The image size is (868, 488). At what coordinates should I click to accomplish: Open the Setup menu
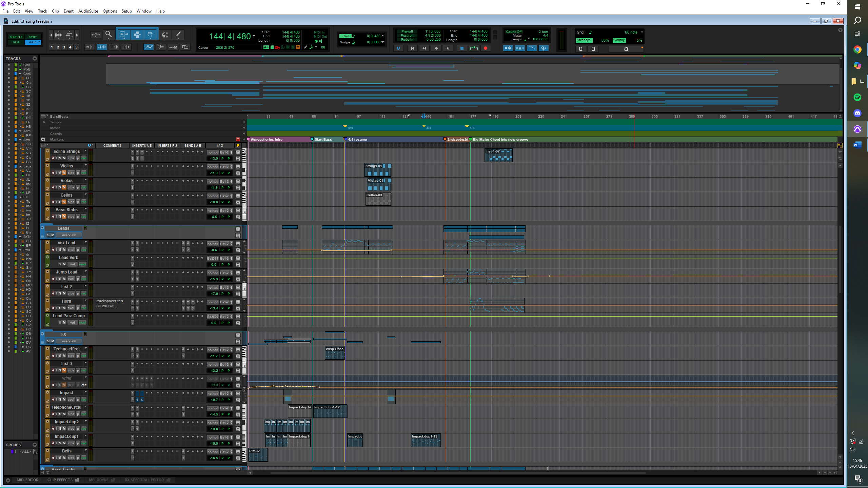click(x=127, y=11)
